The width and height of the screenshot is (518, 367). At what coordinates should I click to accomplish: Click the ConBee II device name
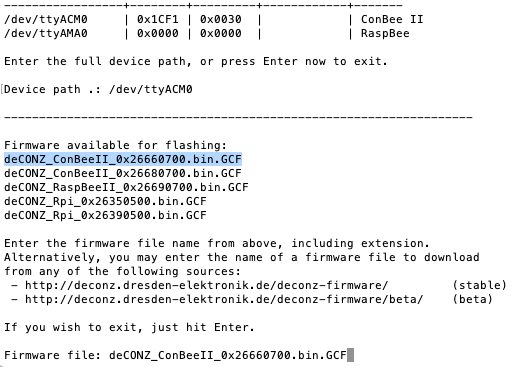click(x=392, y=19)
